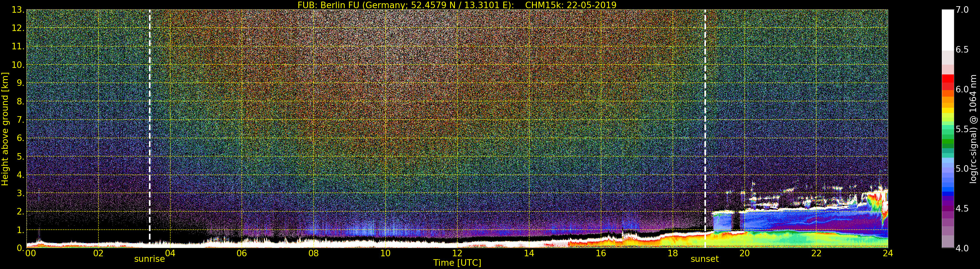The image size is (980, 269).
Task: Click the 11 km height tick label
Action: [18, 46]
